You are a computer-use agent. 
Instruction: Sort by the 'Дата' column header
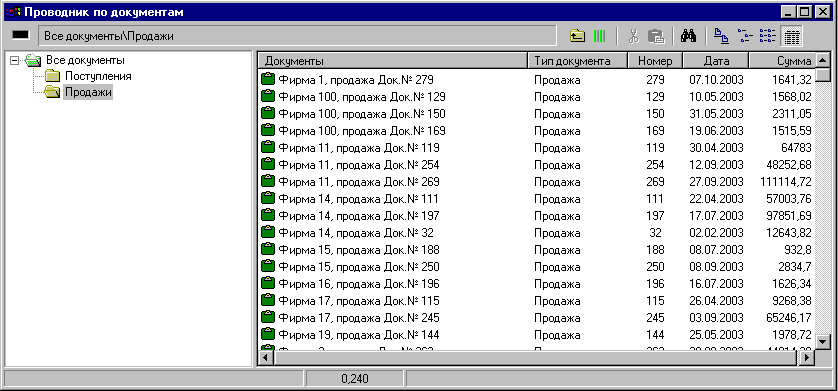(x=716, y=61)
